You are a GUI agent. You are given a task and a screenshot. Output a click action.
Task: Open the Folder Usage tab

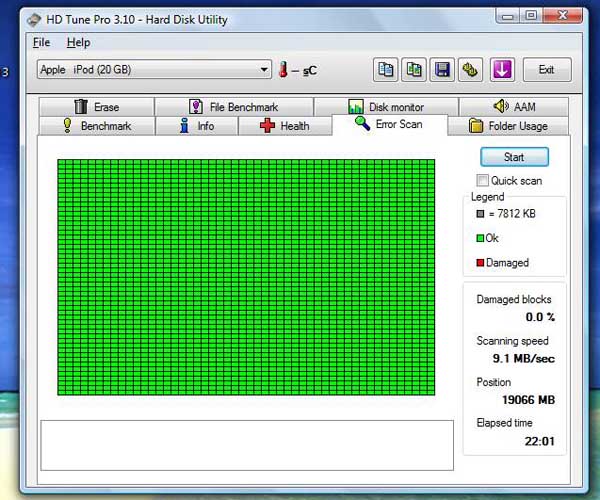point(508,126)
